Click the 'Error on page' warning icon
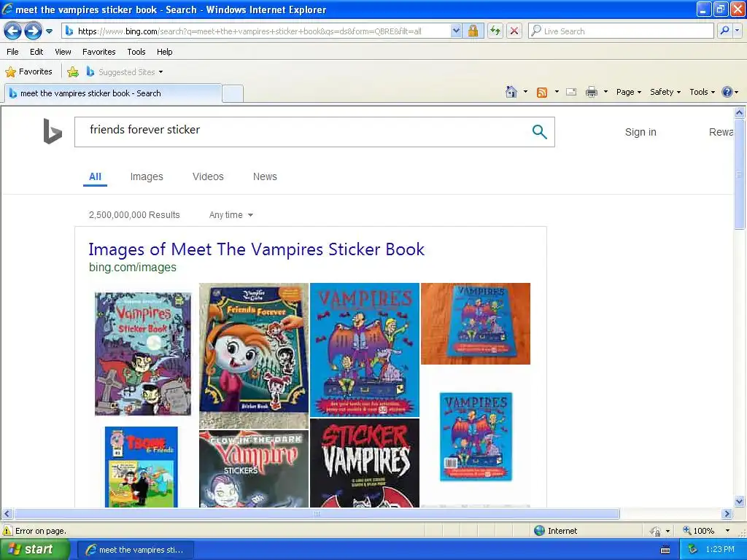Screen dimensions: 747x560 (7, 531)
